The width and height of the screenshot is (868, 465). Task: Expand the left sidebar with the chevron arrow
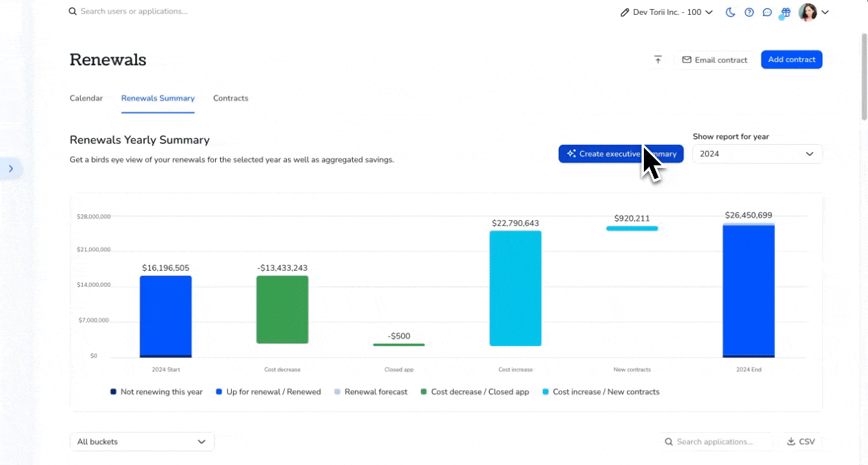tap(11, 169)
